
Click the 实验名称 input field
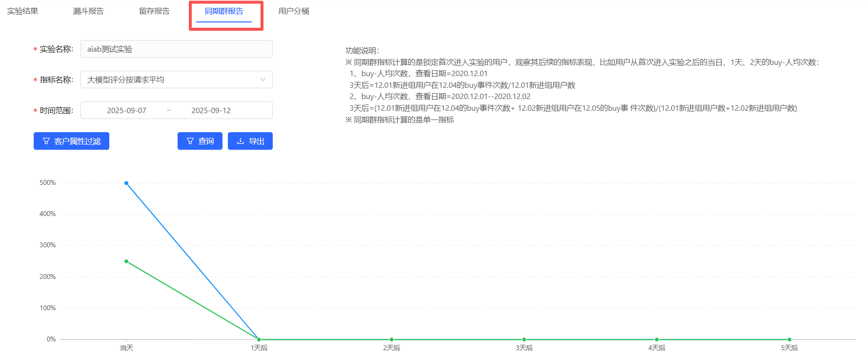pyautogui.click(x=176, y=49)
